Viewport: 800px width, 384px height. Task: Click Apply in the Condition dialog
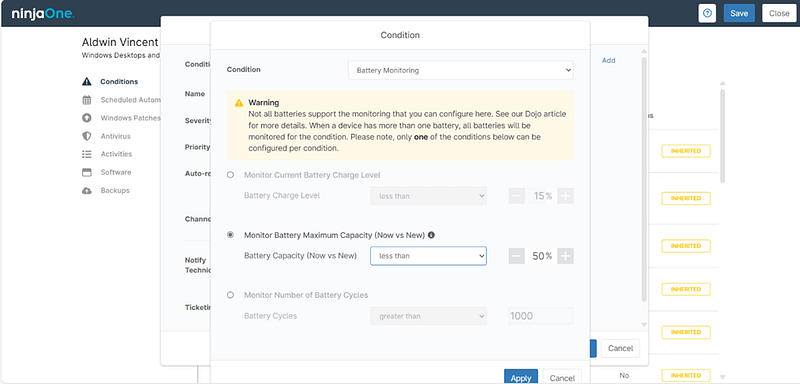point(521,377)
